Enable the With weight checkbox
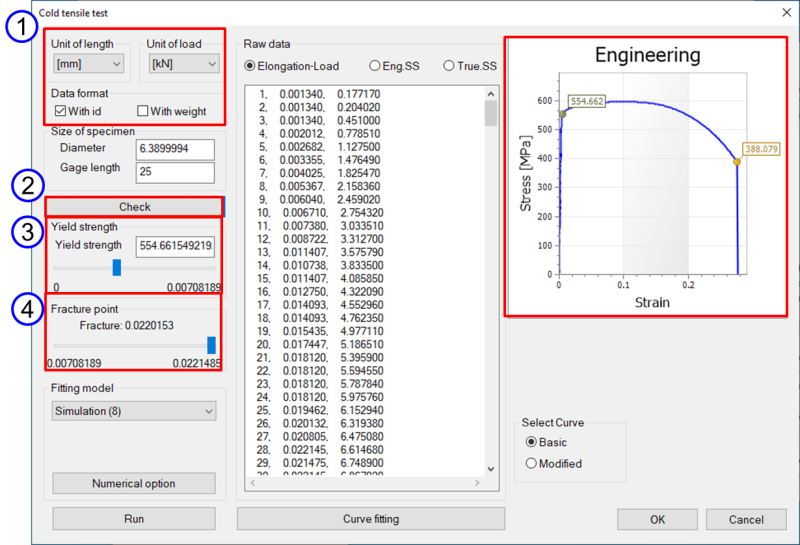 click(x=143, y=111)
